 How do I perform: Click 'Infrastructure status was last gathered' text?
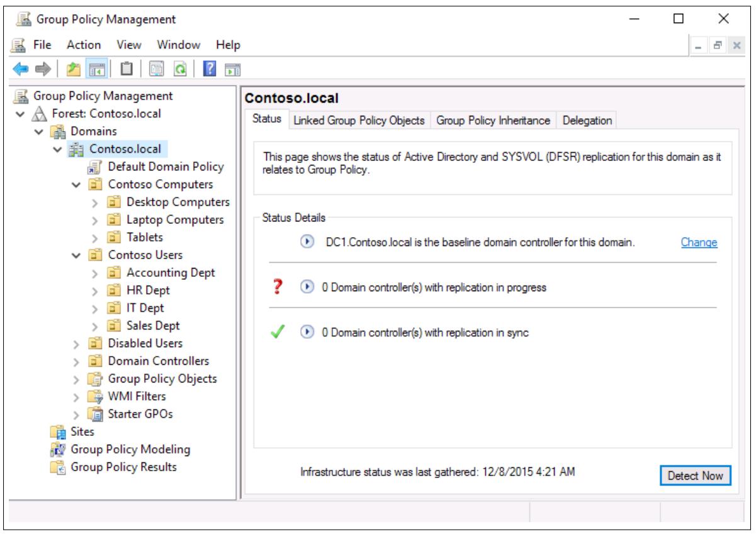point(437,474)
